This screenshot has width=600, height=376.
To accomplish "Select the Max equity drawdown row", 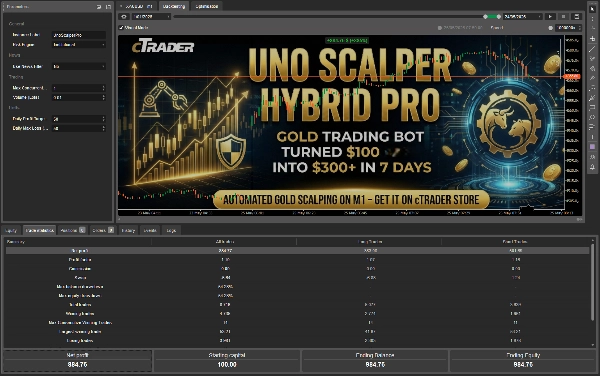I will pos(297,296).
